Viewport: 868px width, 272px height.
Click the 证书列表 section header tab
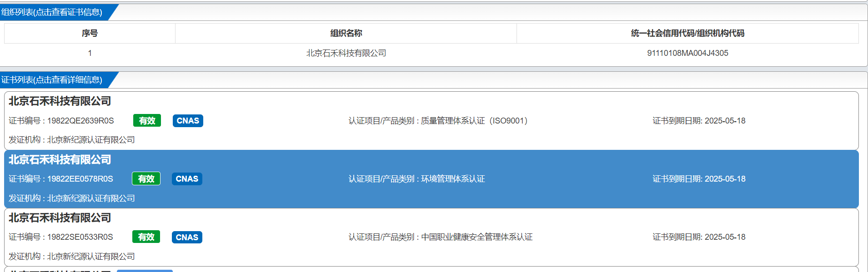click(x=55, y=80)
